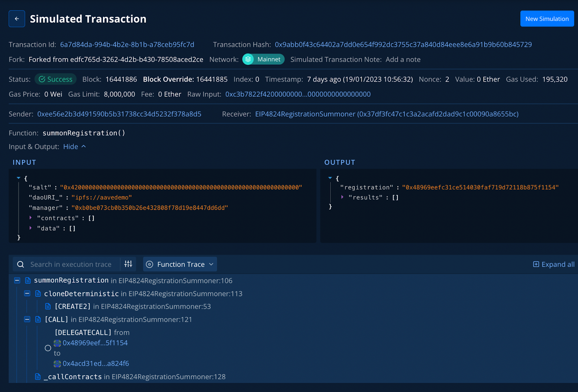Collapse the cloneDeterministic trace row
578x392 pixels.
pyautogui.click(x=27, y=293)
